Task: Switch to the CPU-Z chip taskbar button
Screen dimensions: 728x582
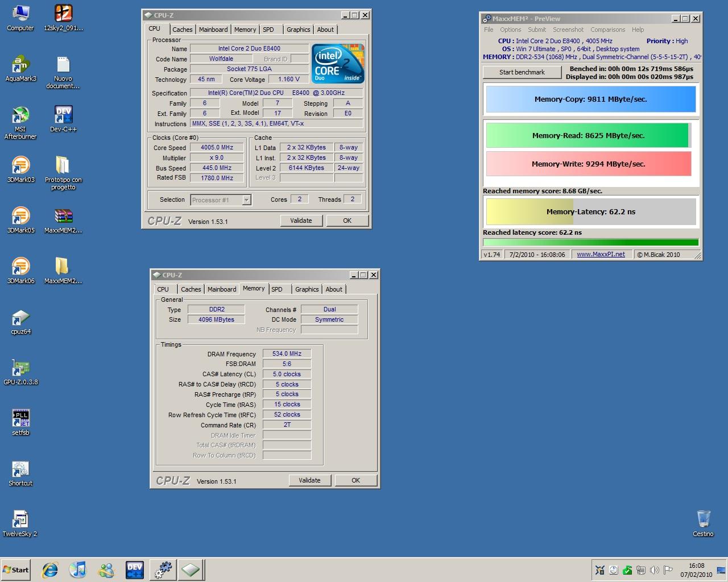Action: point(191,569)
